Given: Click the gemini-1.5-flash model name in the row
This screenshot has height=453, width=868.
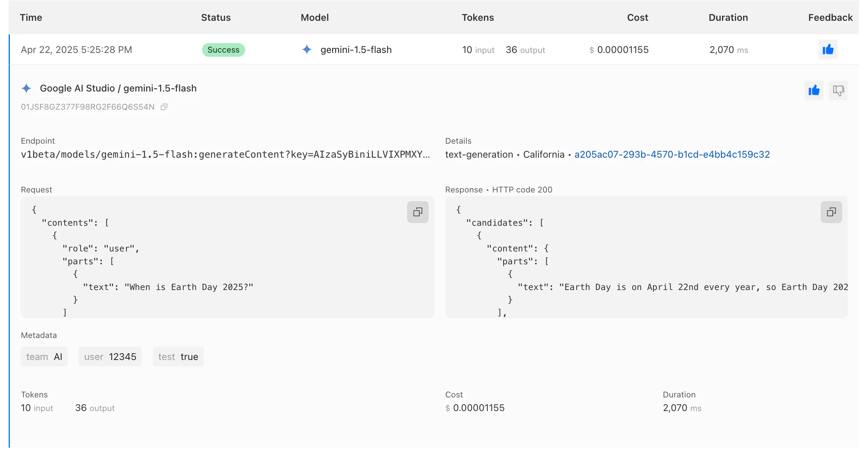Looking at the screenshot, I should tap(356, 50).
